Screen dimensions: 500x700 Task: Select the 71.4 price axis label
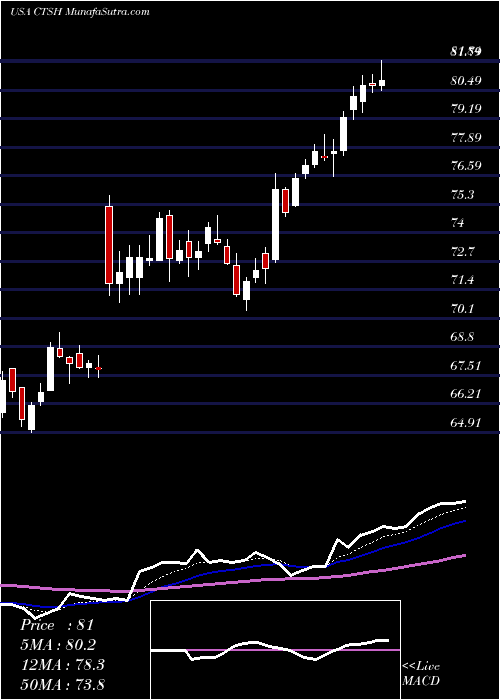click(x=463, y=280)
